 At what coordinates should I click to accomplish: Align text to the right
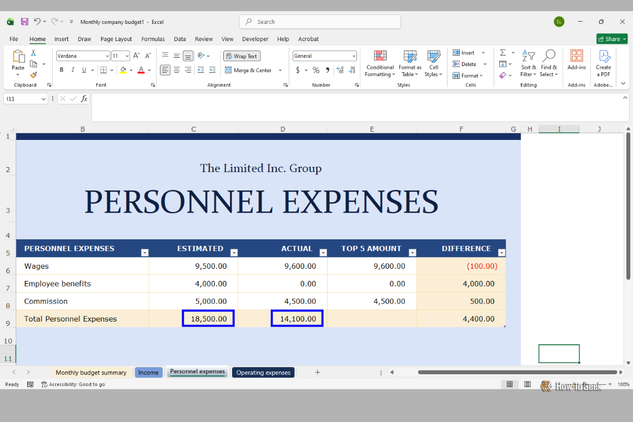click(x=188, y=70)
